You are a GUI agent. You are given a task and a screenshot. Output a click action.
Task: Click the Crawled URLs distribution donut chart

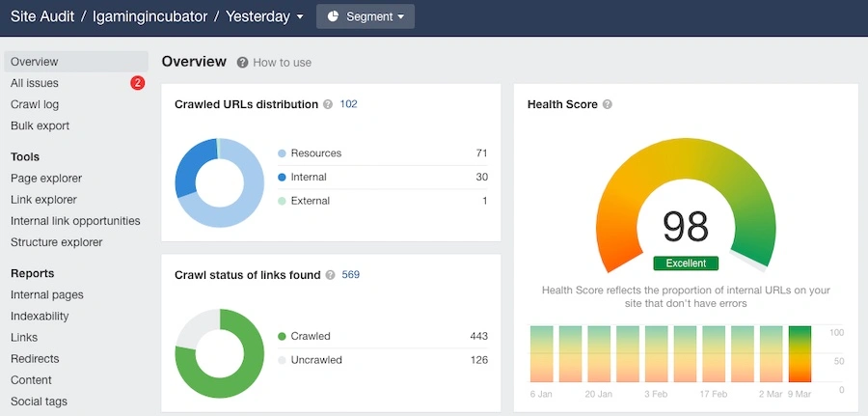click(219, 182)
